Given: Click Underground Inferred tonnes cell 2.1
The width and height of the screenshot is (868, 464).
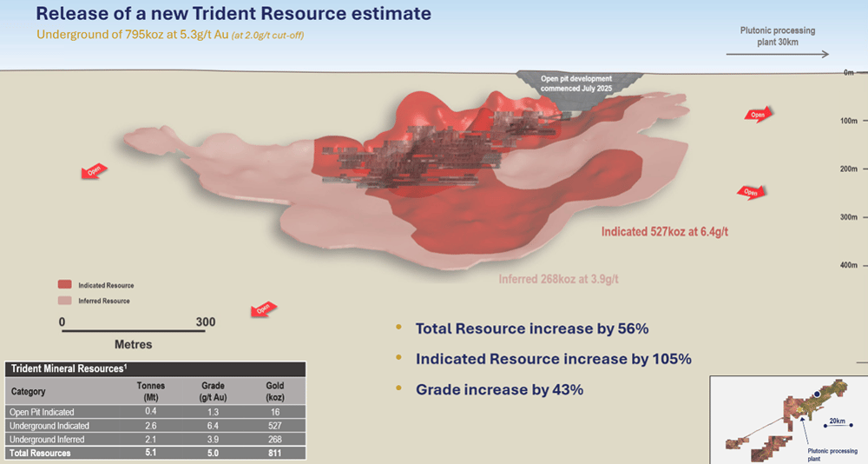Looking at the screenshot, I should coord(150,440).
